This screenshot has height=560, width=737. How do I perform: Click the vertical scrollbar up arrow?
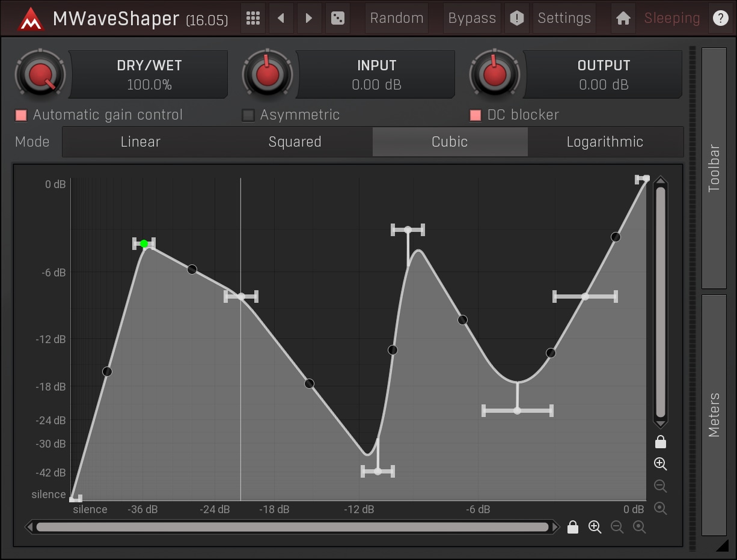pyautogui.click(x=661, y=181)
